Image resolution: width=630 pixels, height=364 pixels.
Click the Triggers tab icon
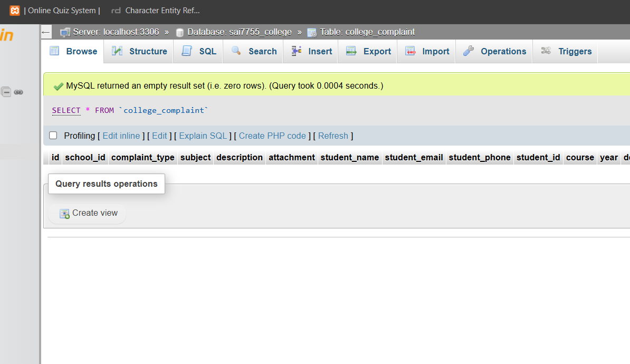point(546,51)
